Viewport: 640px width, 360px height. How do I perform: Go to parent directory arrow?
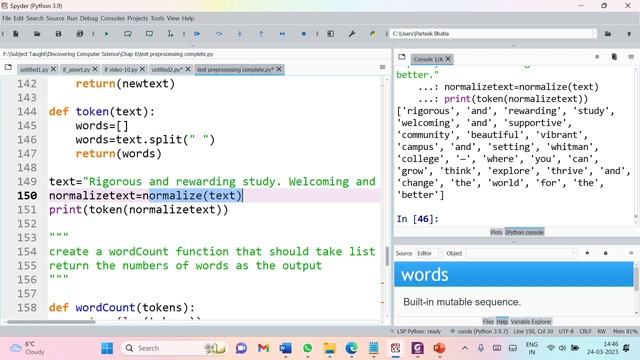coord(629,34)
